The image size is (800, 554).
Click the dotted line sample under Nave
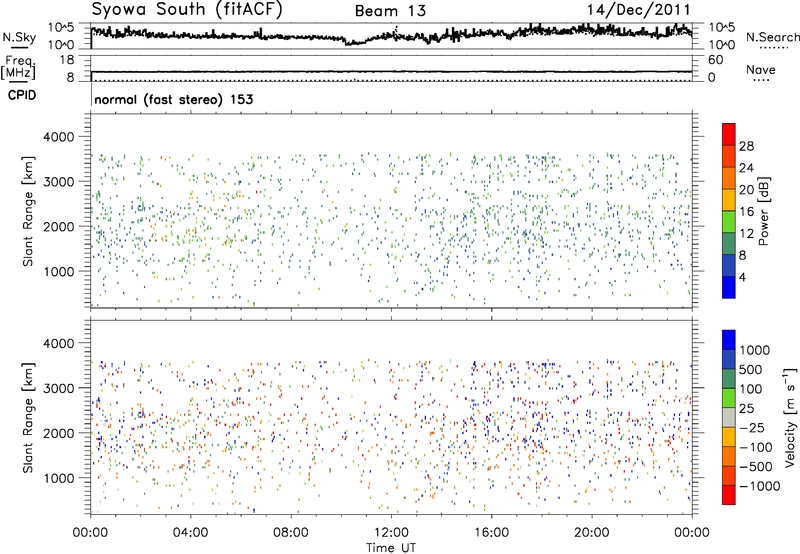point(761,80)
